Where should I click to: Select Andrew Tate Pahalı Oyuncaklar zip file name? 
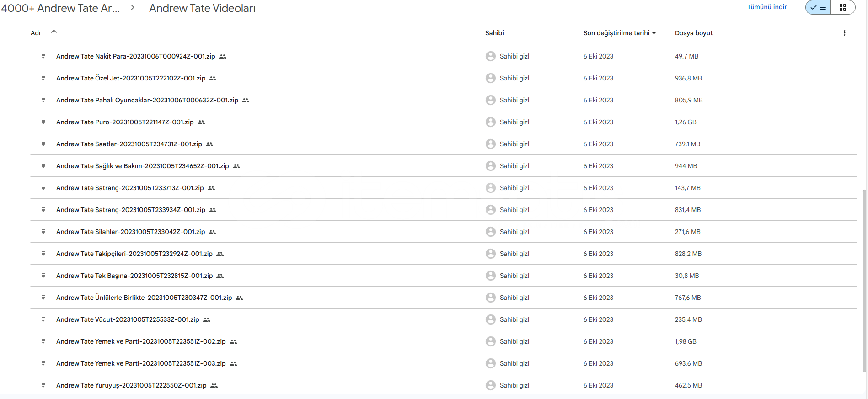coord(147,100)
